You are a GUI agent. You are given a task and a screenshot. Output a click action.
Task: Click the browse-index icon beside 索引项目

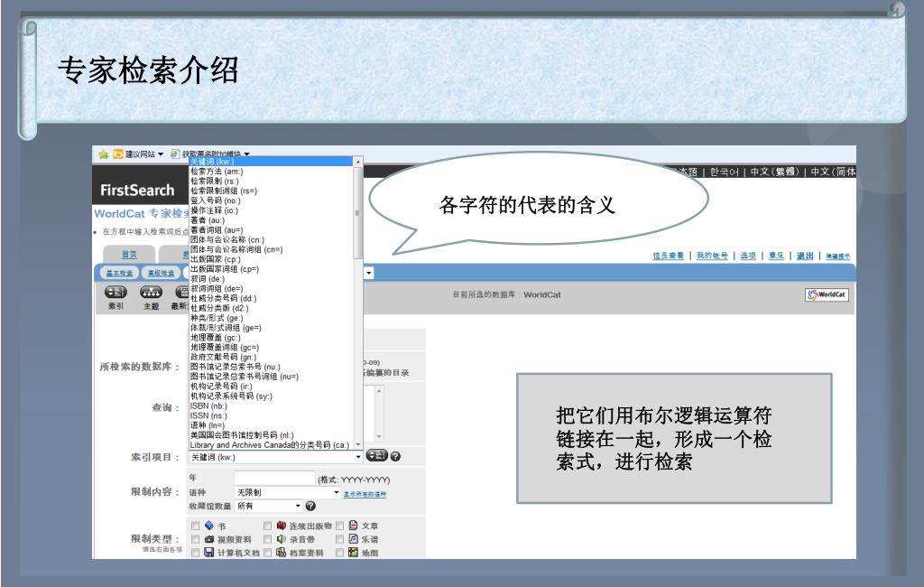pos(376,455)
